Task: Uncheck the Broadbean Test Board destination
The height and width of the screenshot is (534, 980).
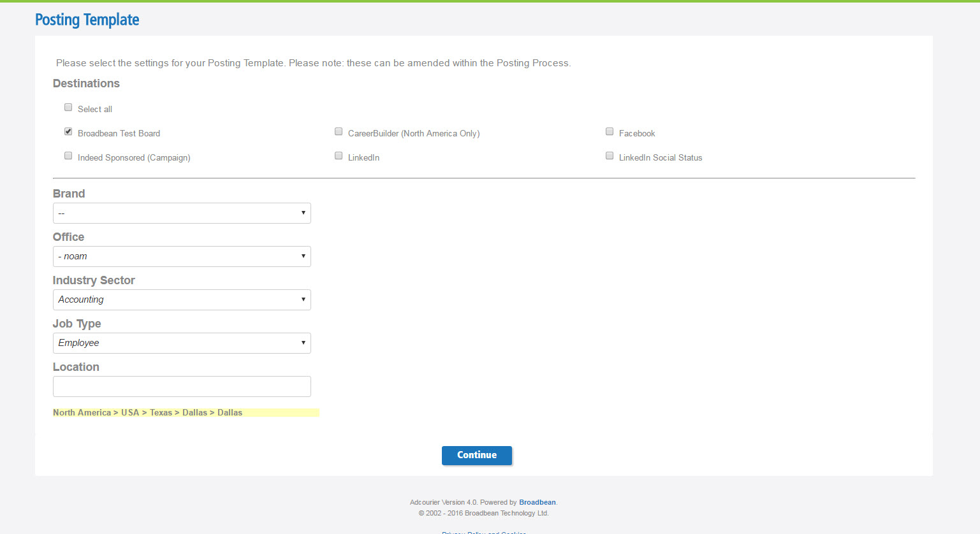Action: click(68, 131)
